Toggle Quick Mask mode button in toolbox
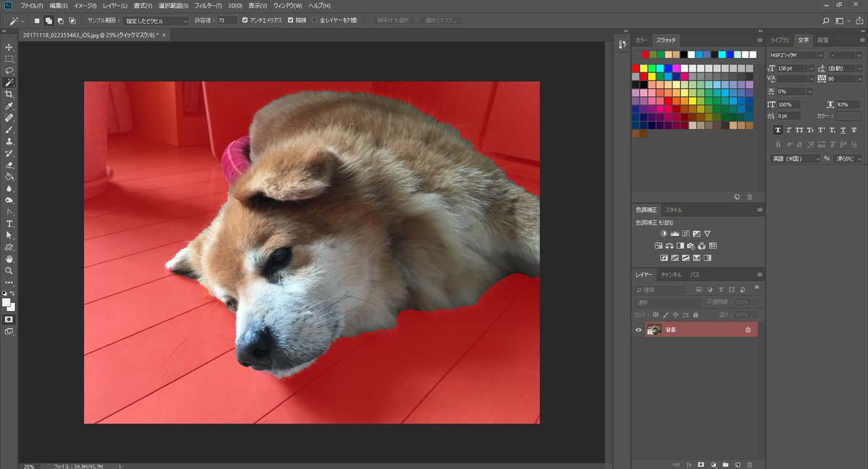868x469 pixels. point(9,318)
